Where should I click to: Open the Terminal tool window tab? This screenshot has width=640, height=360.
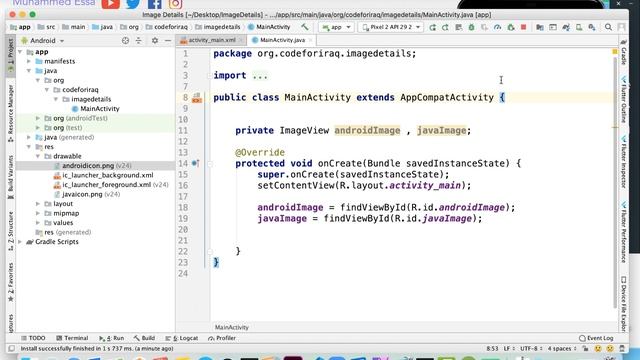pyautogui.click(x=72, y=338)
